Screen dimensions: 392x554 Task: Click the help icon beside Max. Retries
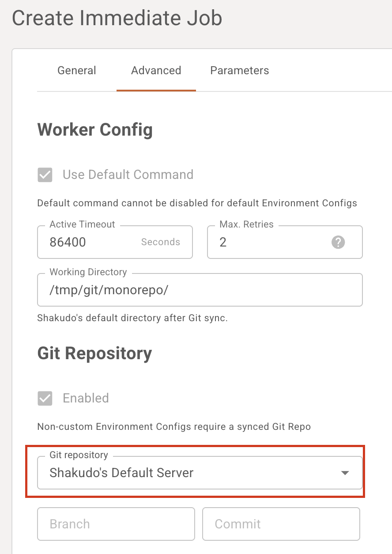(x=338, y=242)
